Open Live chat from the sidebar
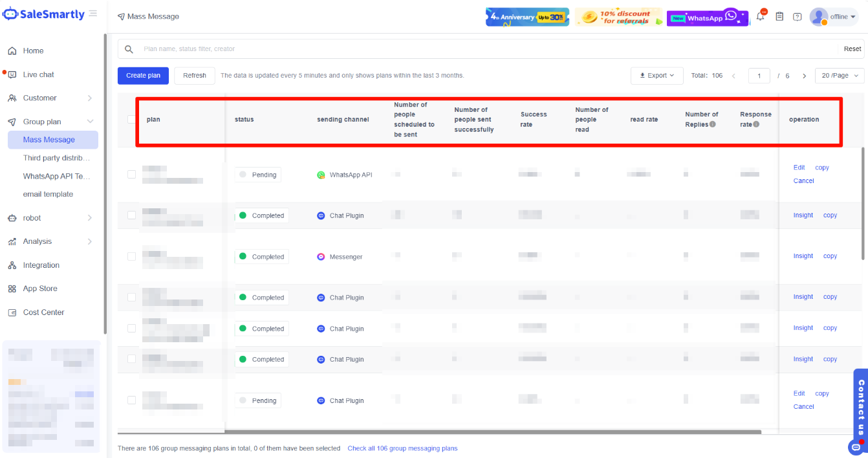The width and height of the screenshot is (868, 458). point(39,74)
